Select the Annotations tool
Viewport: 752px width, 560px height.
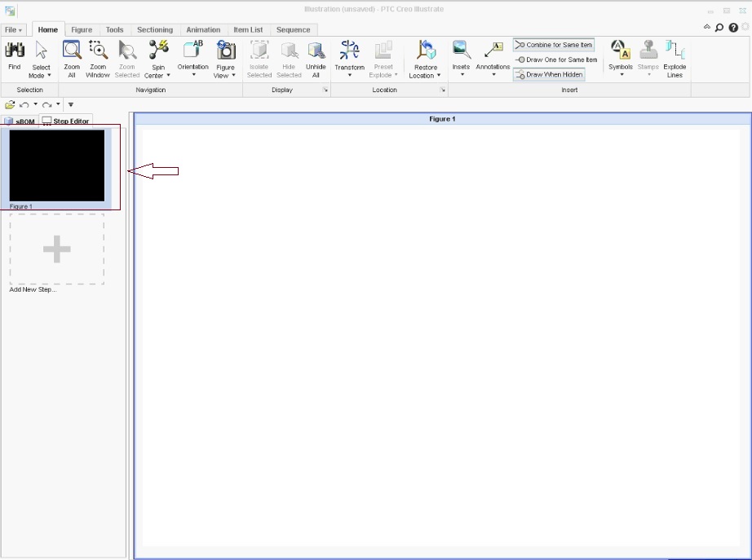click(x=492, y=57)
